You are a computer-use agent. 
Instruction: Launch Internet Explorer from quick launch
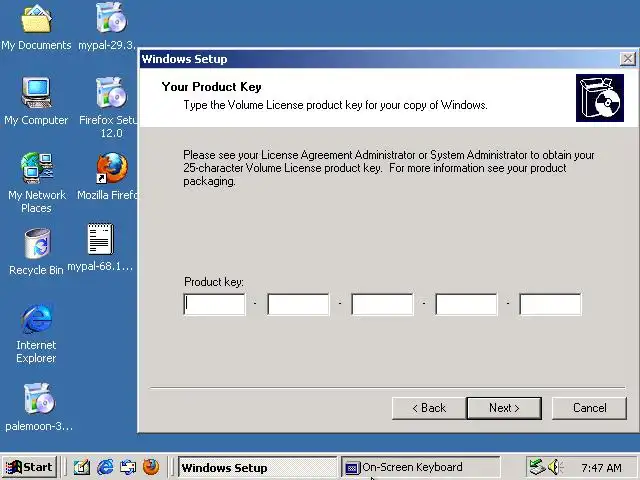[105, 467]
